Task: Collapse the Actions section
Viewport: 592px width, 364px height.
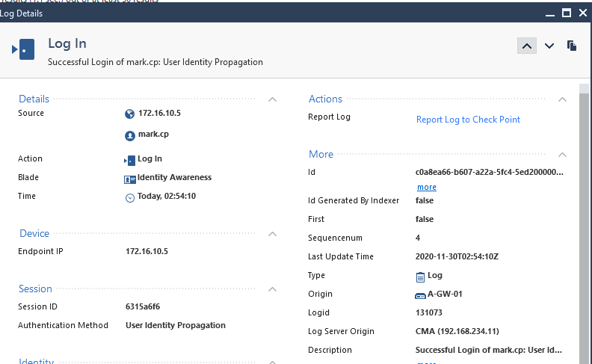Action: pos(562,99)
